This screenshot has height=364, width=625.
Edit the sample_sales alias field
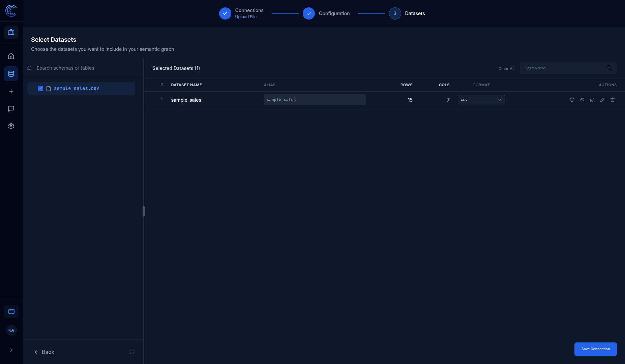tap(315, 100)
